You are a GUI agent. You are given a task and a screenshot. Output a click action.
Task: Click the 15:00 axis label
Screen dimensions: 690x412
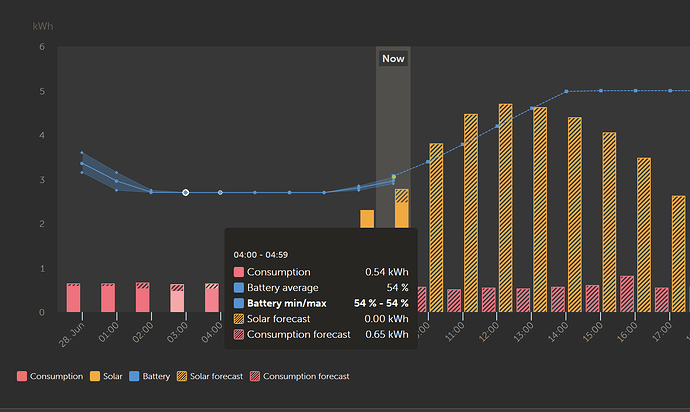tap(591, 332)
